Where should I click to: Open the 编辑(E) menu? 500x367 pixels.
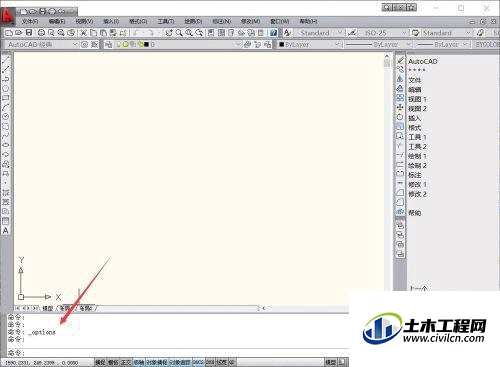point(57,21)
